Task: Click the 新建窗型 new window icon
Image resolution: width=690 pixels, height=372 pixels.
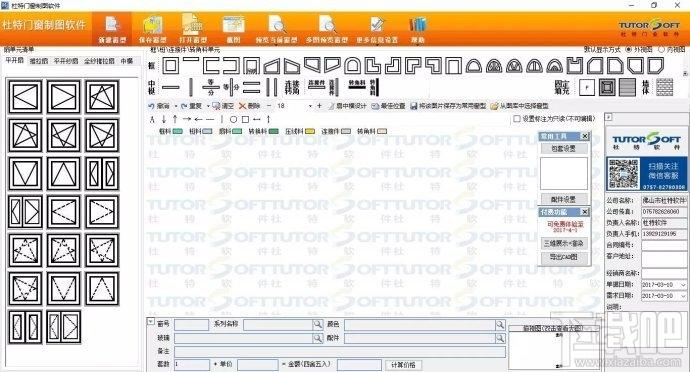Action: click(112, 26)
